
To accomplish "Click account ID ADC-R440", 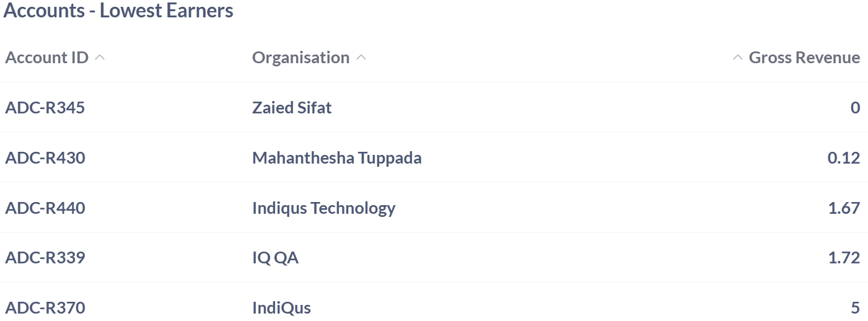I will tap(45, 208).
